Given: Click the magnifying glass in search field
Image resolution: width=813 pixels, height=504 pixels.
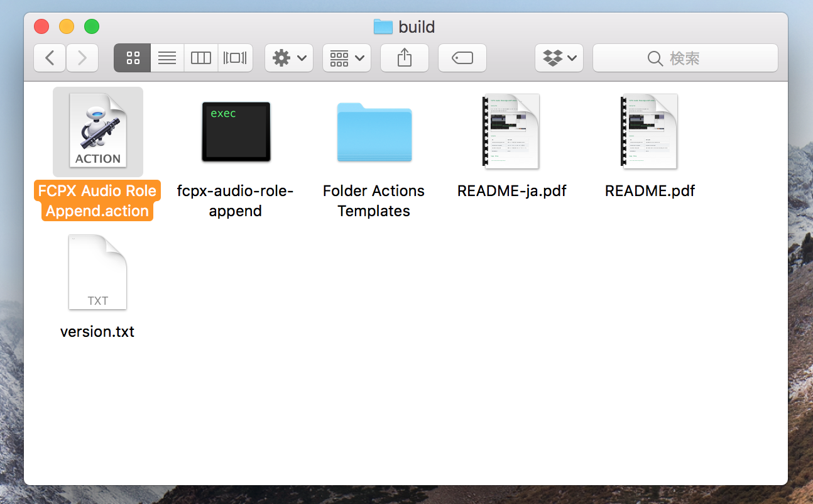Looking at the screenshot, I should [655, 58].
